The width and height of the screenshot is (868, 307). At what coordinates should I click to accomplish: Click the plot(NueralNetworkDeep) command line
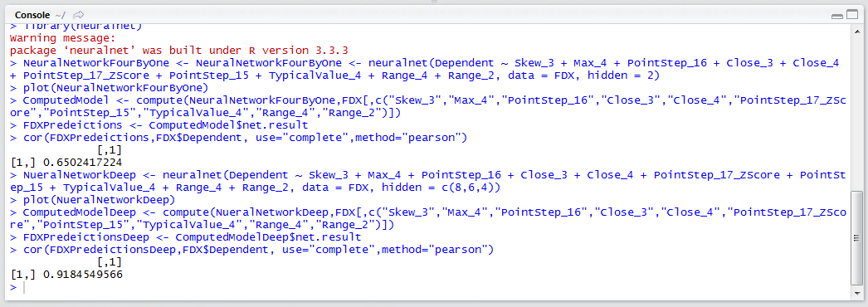tap(93, 200)
